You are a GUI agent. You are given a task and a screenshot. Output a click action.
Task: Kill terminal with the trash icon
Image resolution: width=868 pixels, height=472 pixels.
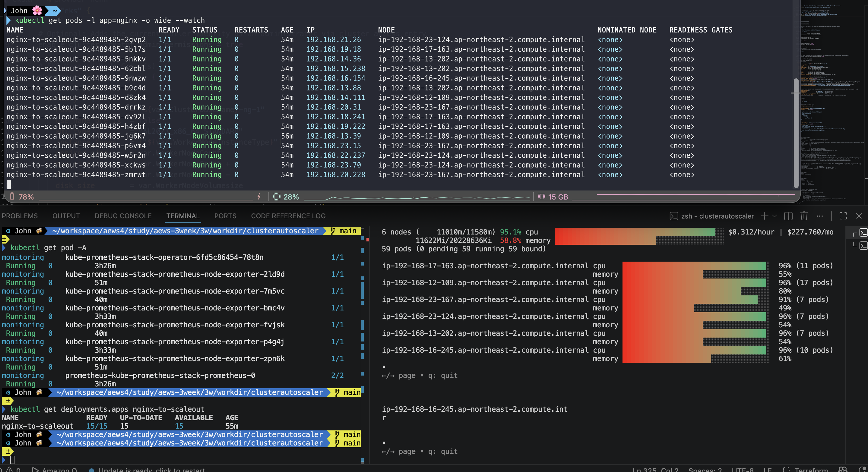(x=804, y=216)
